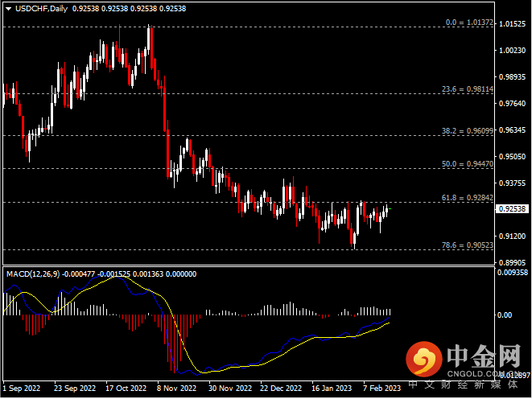This screenshot has height=399, width=532.
Task: Select the 0.0 = 1.01372 Fibonacci level label
Action: pos(469,23)
